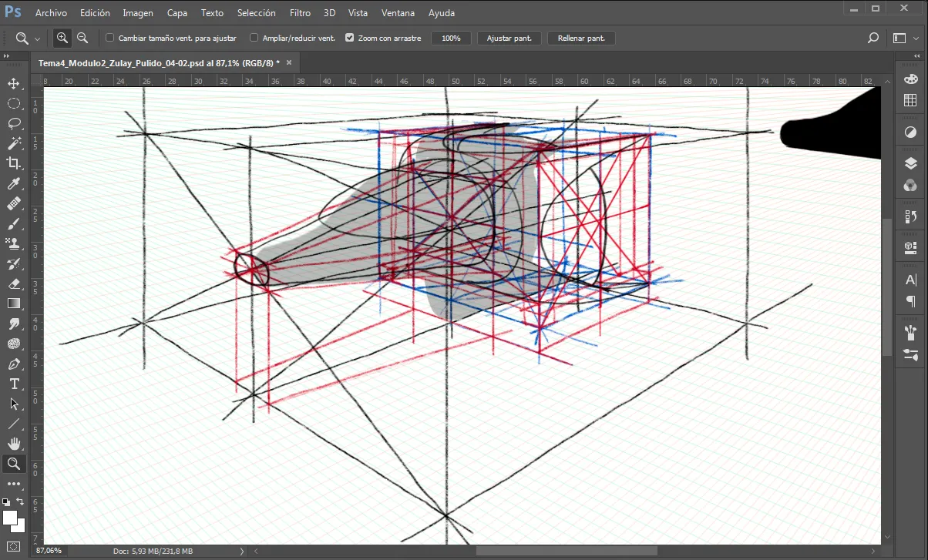Open the Brush Settings panel icon
Viewport: 928px width, 560px height.
(910, 355)
